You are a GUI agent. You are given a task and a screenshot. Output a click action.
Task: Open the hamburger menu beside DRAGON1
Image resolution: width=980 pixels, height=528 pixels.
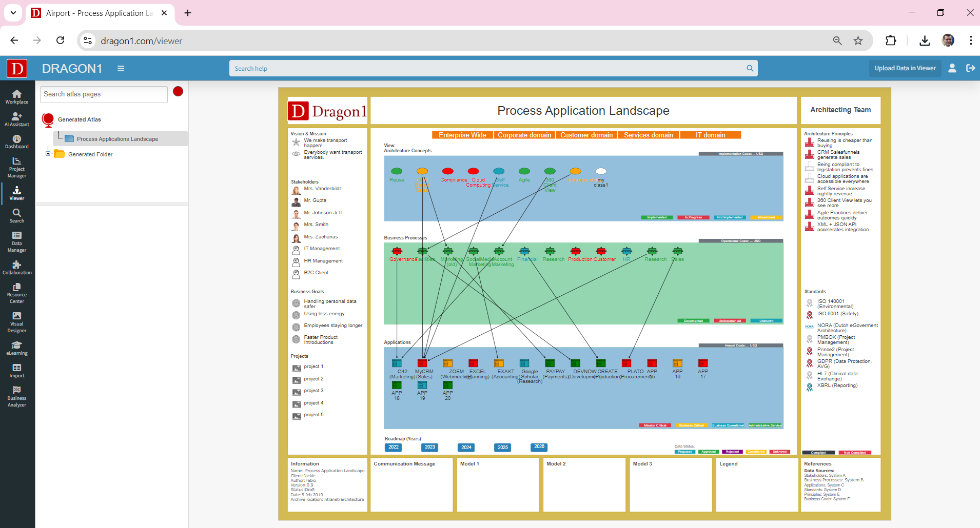[121, 68]
